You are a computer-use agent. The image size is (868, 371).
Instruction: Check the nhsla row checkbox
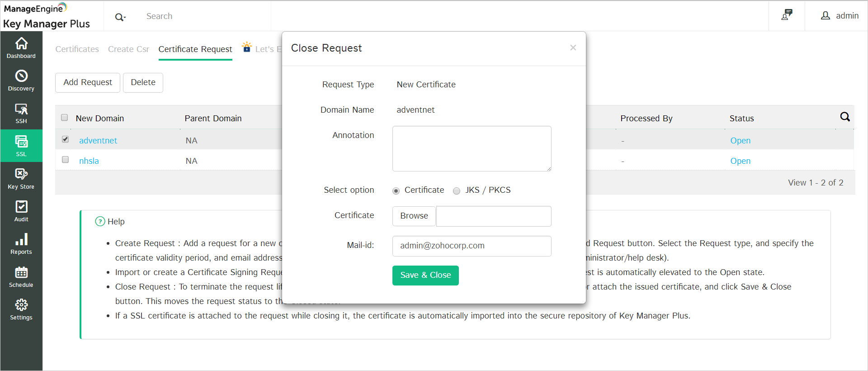[x=66, y=160]
